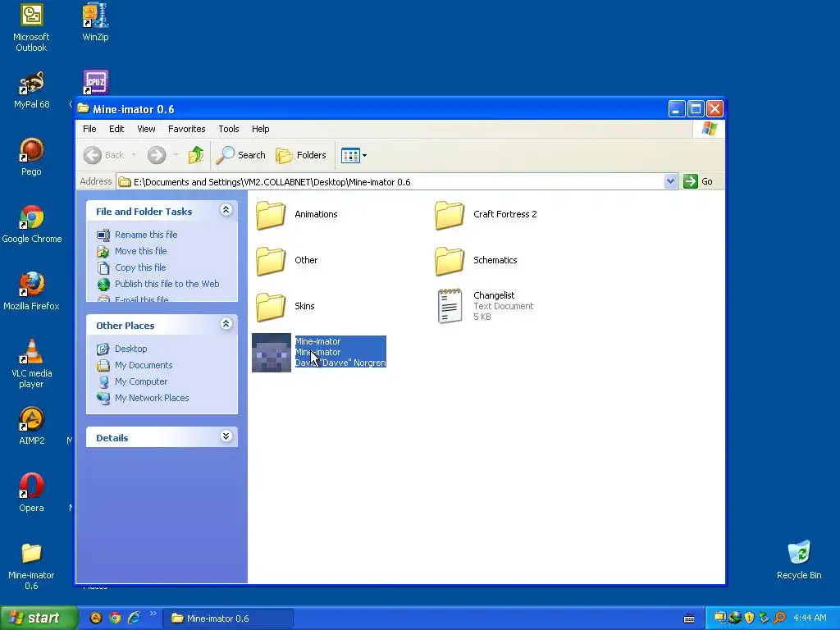Click the Back navigation button
Screen dimensions: 840x630
[x=104, y=155]
